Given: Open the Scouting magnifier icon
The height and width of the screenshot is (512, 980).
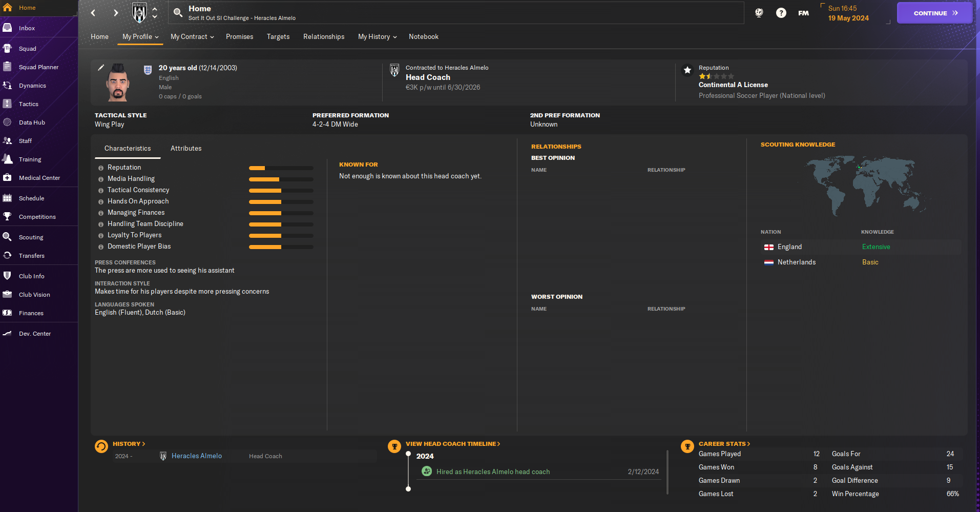Looking at the screenshot, I should [7, 237].
